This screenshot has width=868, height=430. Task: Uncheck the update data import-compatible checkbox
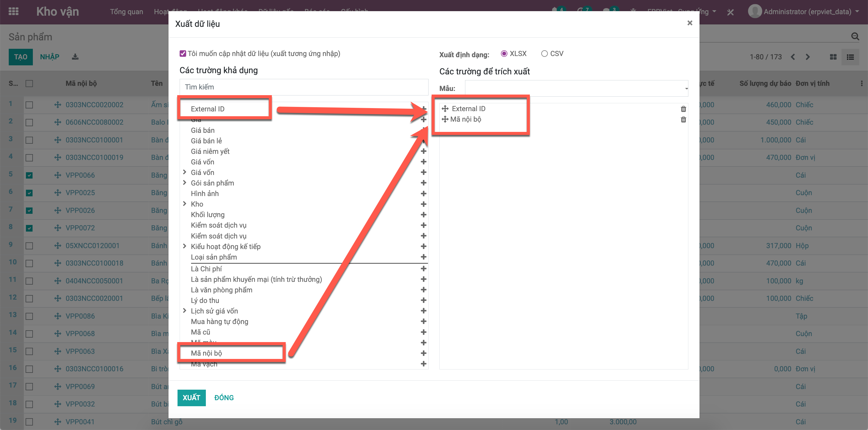point(183,54)
